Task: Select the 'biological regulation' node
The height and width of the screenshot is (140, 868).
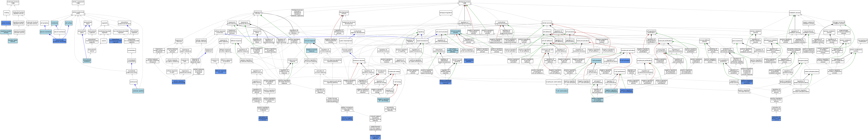Action: (x=446, y=13)
